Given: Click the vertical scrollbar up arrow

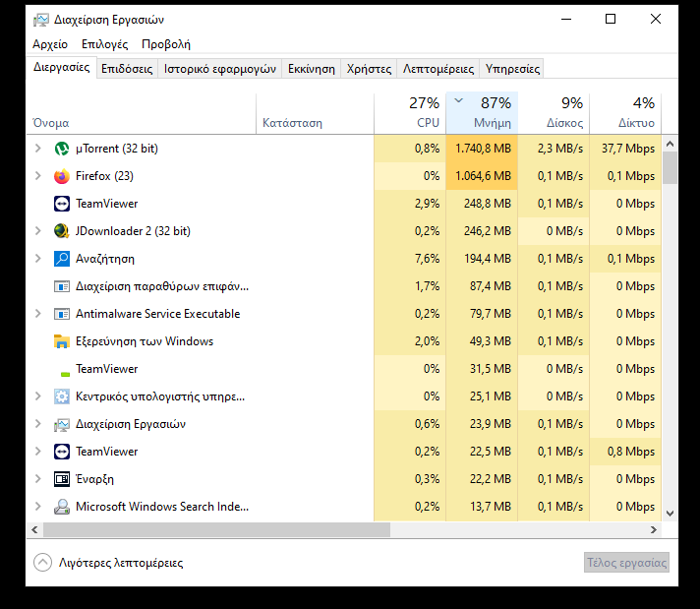Looking at the screenshot, I should tap(670, 144).
